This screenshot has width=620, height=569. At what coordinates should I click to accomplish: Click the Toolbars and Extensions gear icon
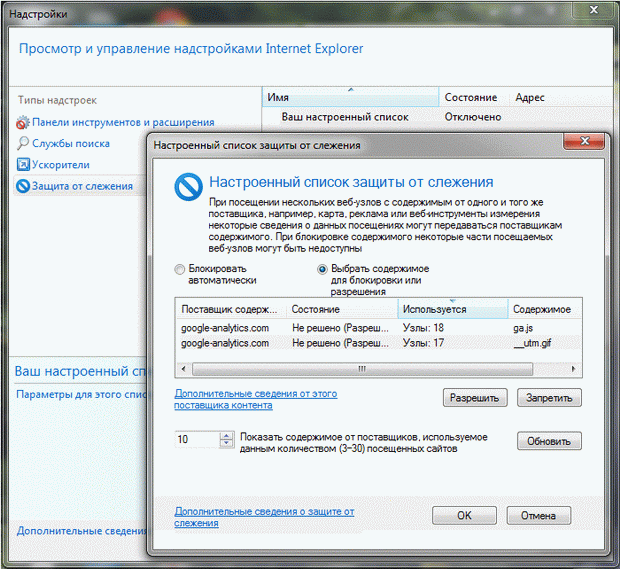tap(24, 123)
